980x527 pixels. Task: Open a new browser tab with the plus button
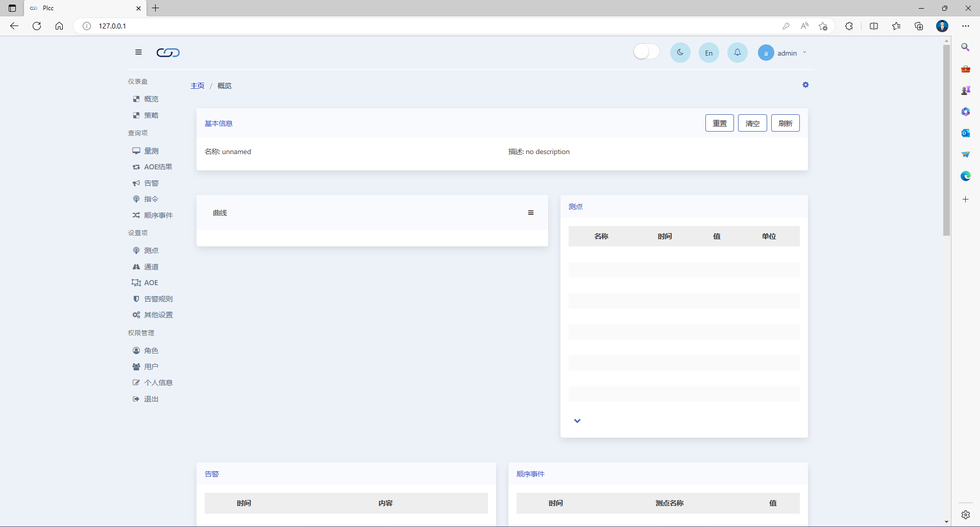tap(156, 8)
